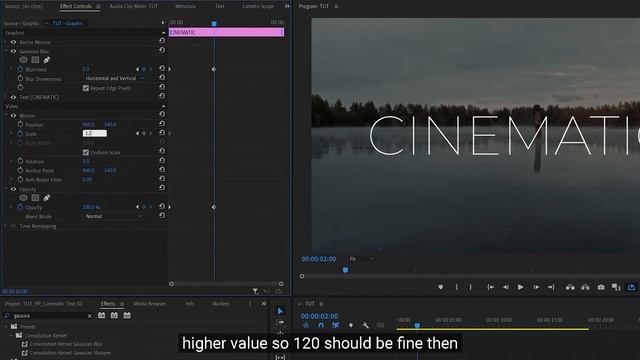Viewport: 640px width, 360px height.
Task: Toggle Motion effect on or off
Action: click(x=13, y=116)
